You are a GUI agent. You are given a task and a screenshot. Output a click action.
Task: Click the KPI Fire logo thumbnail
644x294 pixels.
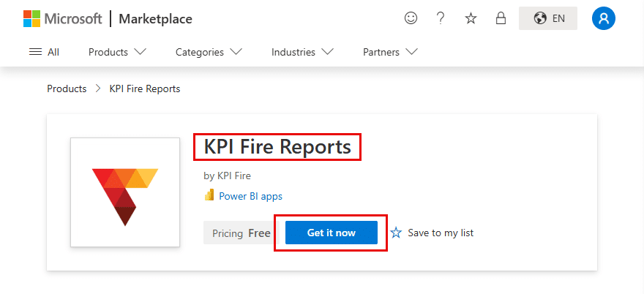tap(125, 192)
